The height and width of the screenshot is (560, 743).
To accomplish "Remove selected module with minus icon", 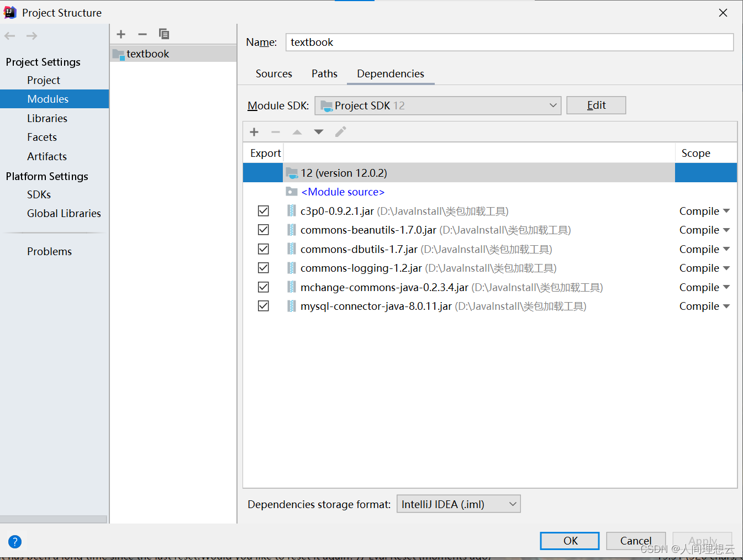I will 143,34.
